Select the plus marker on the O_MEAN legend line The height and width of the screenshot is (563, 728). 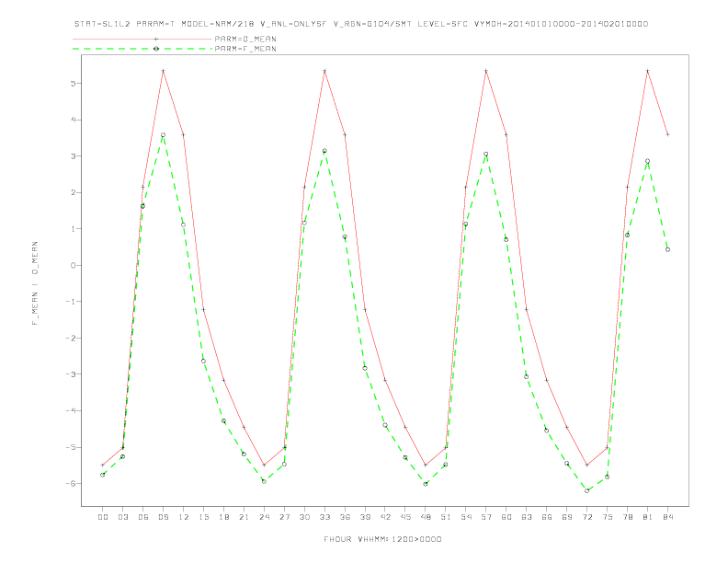tap(156, 39)
